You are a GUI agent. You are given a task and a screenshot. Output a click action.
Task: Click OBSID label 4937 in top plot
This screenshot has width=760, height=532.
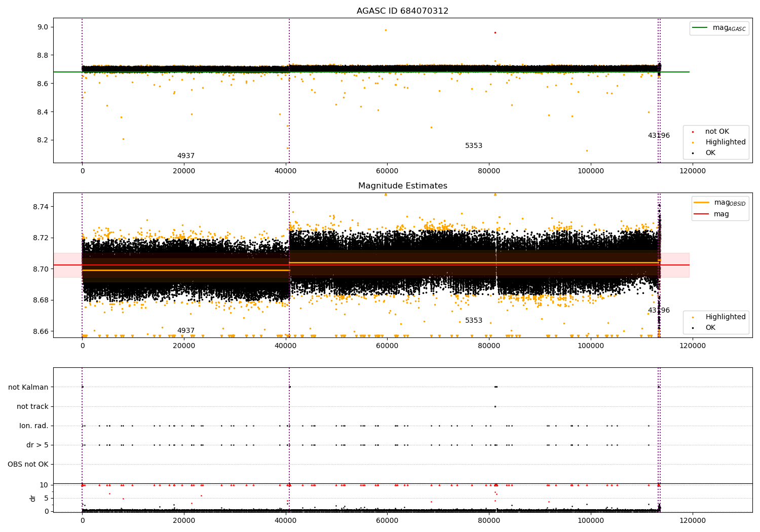(186, 156)
